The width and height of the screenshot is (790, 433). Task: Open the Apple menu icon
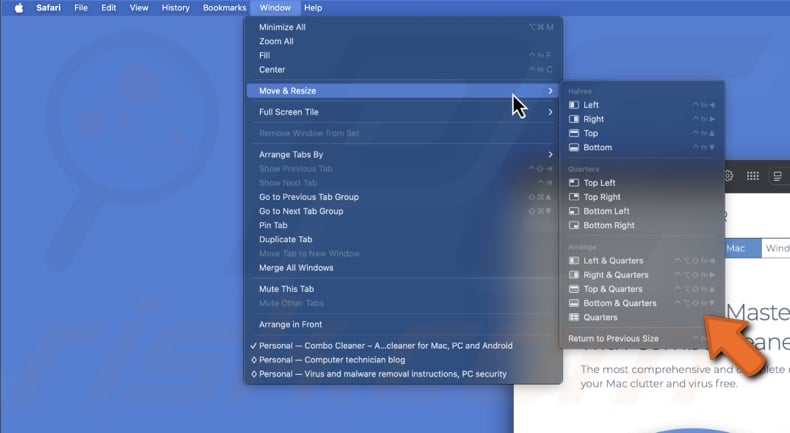pos(18,8)
